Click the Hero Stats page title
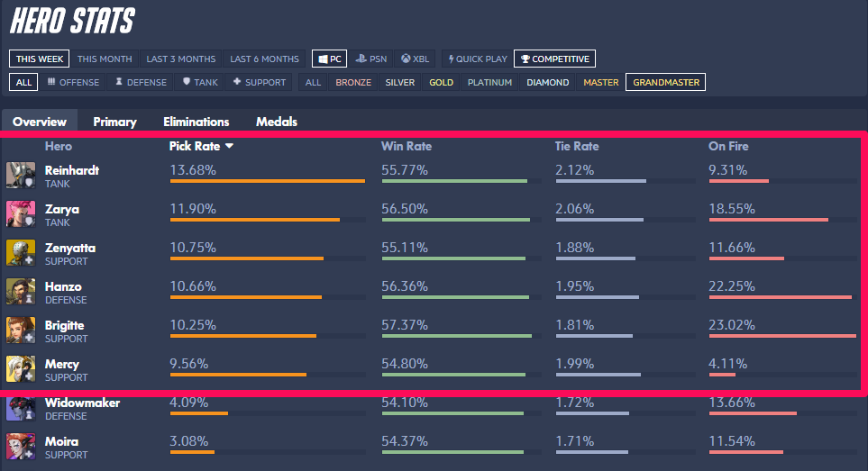868x471 pixels. coord(72,21)
